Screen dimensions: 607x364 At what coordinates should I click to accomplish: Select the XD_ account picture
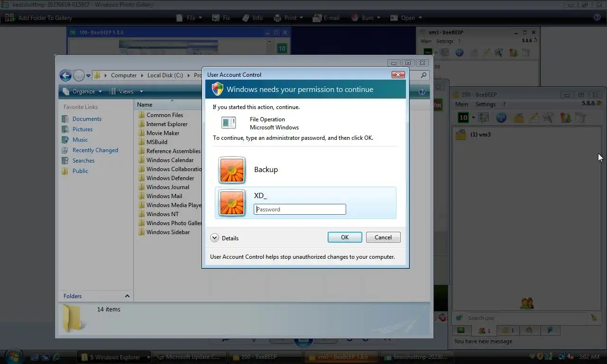[x=232, y=203]
